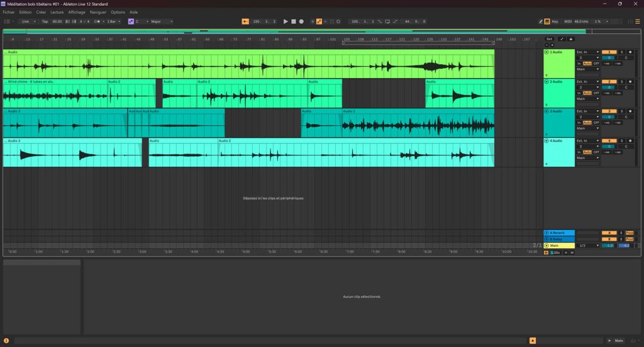644x347 pixels.
Task: Jump to next locator arrow
Action: [x=552, y=45]
